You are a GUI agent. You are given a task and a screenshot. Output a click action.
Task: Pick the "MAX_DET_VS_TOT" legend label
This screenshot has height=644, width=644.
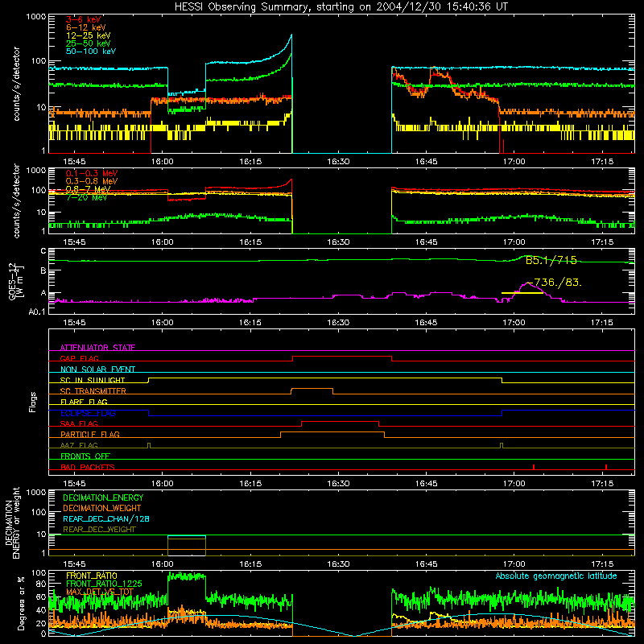tap(100, 592)
